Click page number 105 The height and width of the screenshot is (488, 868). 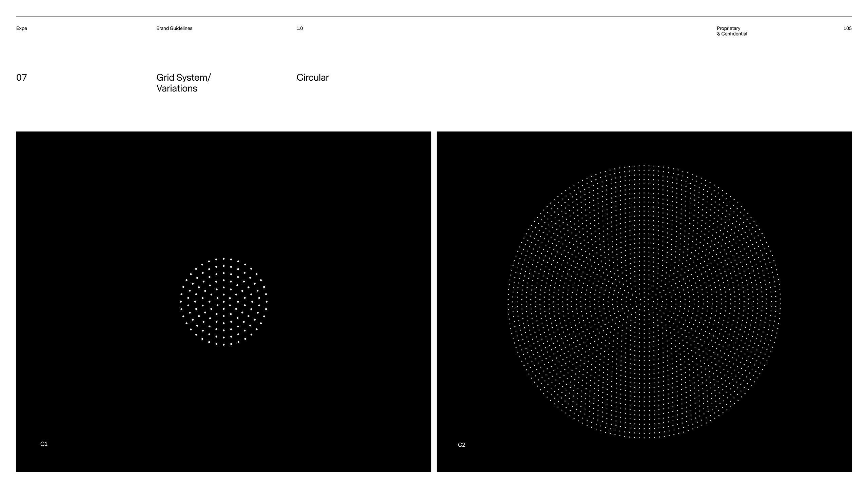[847, 28]
